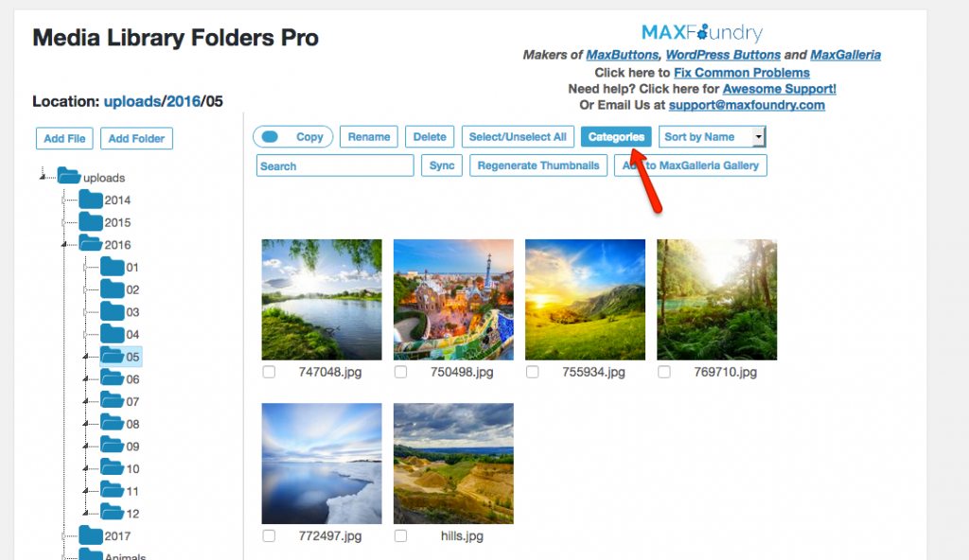Click the 2016 breadcrumb in Location
969x560 pixels.
point(184,101)
